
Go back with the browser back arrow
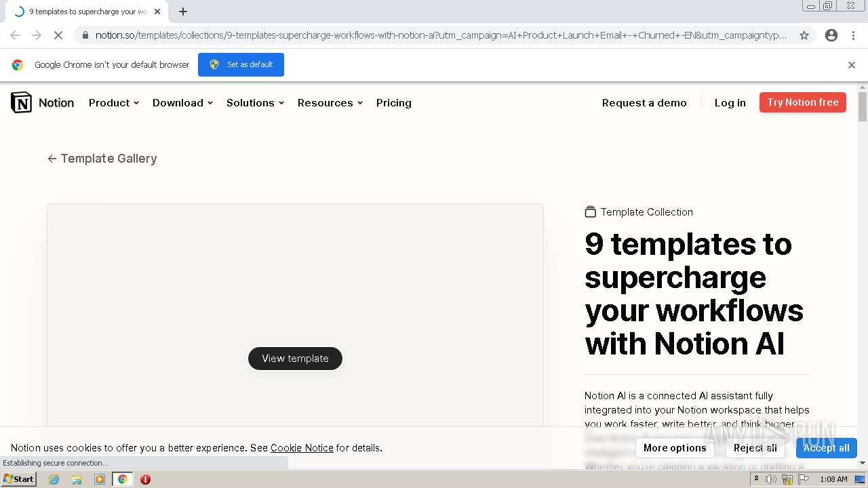(x=15, y=35)
